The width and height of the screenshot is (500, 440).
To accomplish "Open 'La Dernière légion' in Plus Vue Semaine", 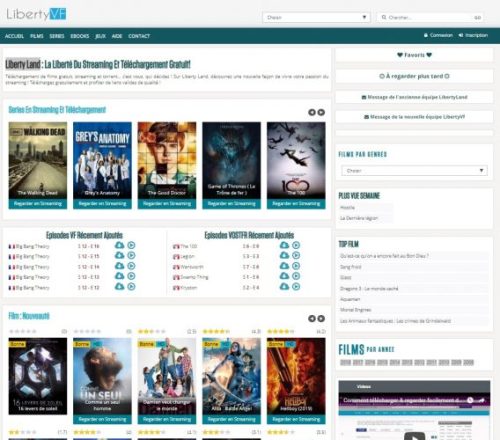I will [359, 218].
